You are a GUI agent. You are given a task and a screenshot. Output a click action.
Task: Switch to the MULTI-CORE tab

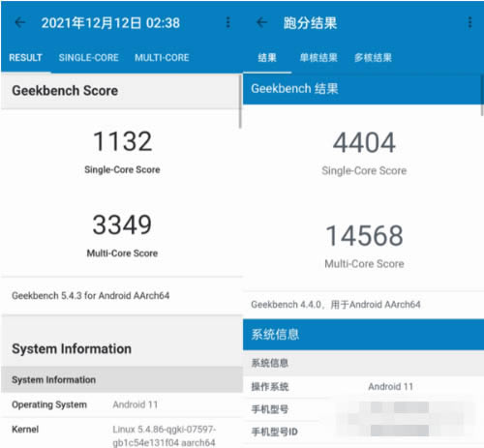162,58
